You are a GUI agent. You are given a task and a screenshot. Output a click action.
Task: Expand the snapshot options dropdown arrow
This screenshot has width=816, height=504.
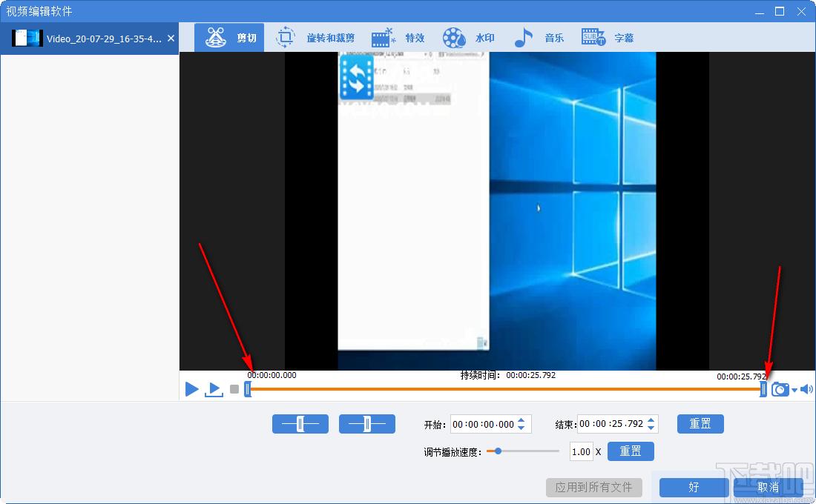pyautogui.click(x=794, y=390)
